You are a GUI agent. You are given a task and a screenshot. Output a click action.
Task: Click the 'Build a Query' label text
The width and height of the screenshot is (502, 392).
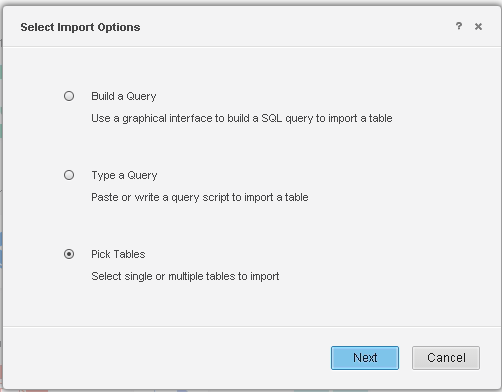tap(124, 96)
